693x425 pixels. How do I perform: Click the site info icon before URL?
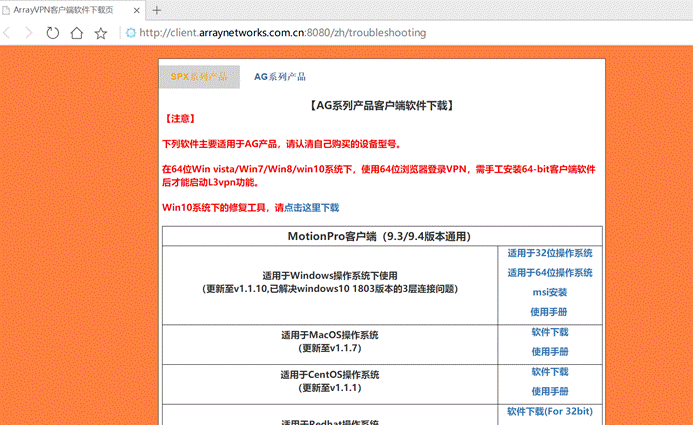(x=130, y=33)
